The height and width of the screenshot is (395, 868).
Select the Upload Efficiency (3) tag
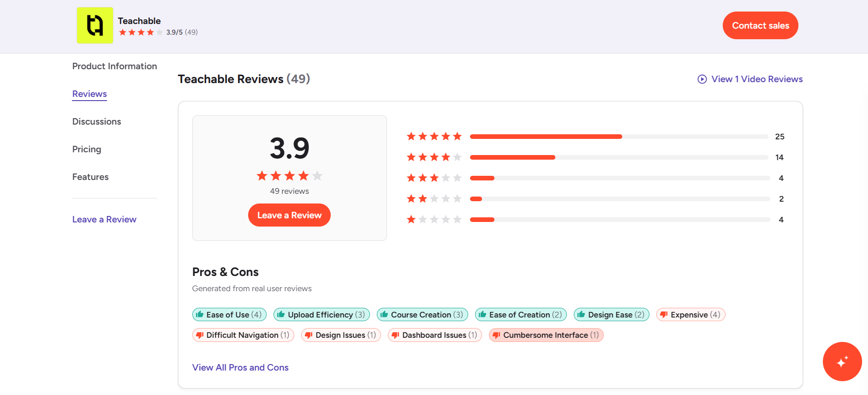point(321,315)
